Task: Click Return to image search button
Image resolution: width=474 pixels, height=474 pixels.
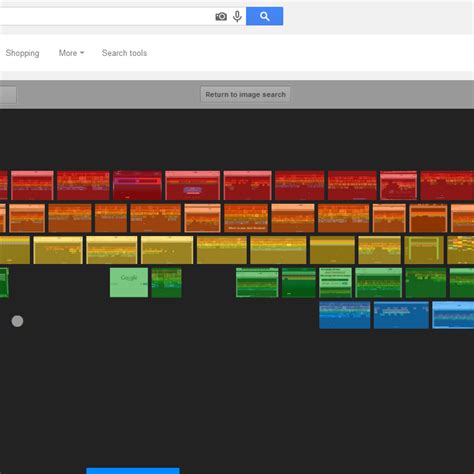Action: point(245,94)
